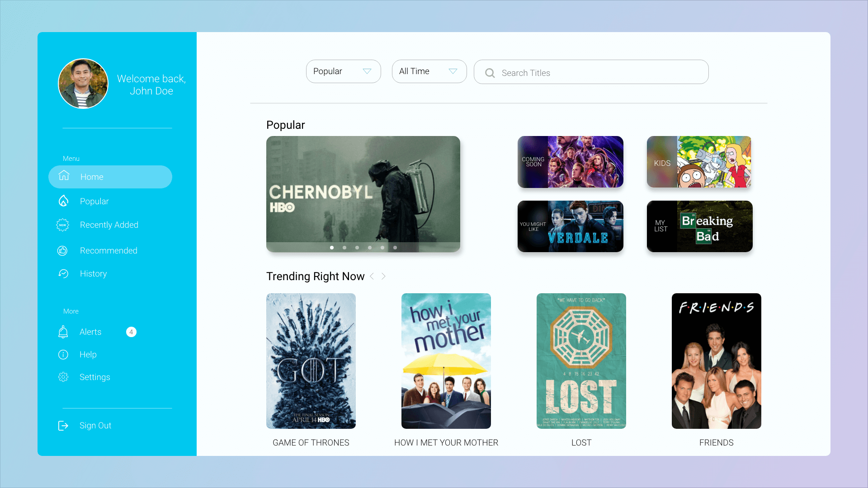This screenshot has width=868, height=488.
Task: Select the third carousel dot
Action: [x=357, y=248]
